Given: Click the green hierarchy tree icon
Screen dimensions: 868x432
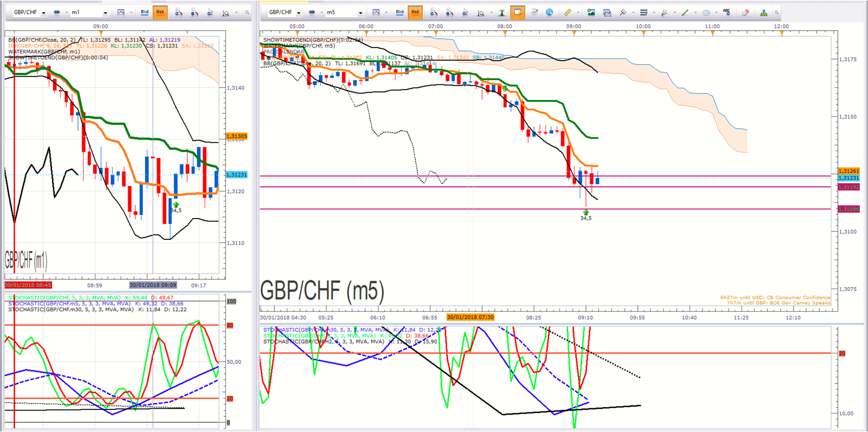Looking at the screenshot, I should 764,13.
